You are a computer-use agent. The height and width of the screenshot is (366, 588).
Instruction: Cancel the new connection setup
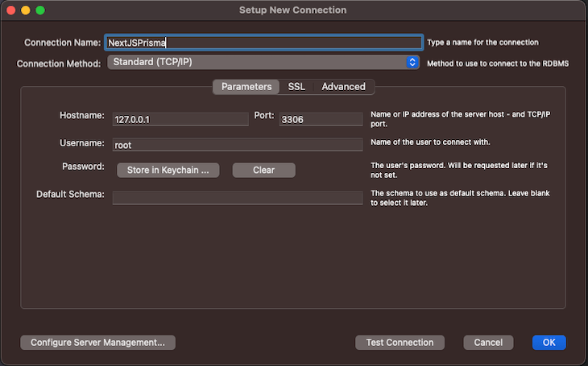point(488,343)
